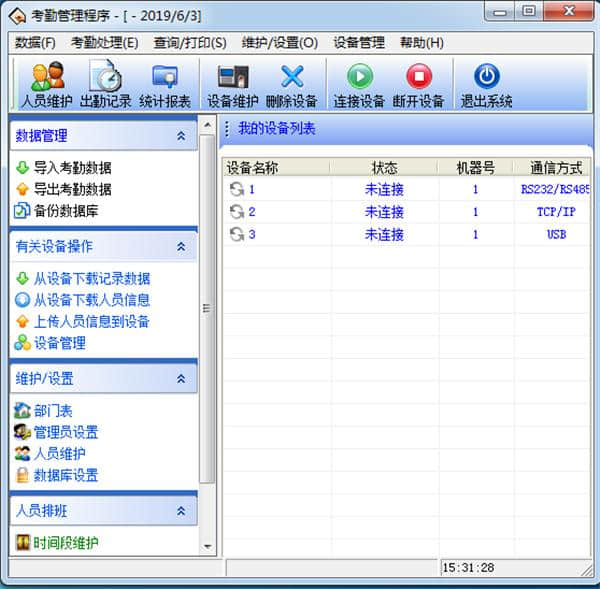Collapse the 人员排班 section
This screenshot has width=600, height=589.
[x=181, y=511]
